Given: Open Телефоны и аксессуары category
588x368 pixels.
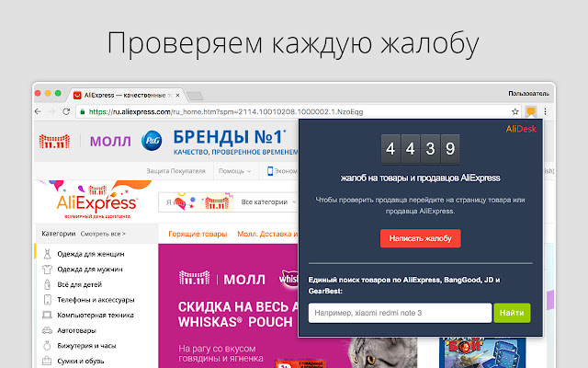Looking at the screenshot, I should pyautogui.click(x=96, y=300).
